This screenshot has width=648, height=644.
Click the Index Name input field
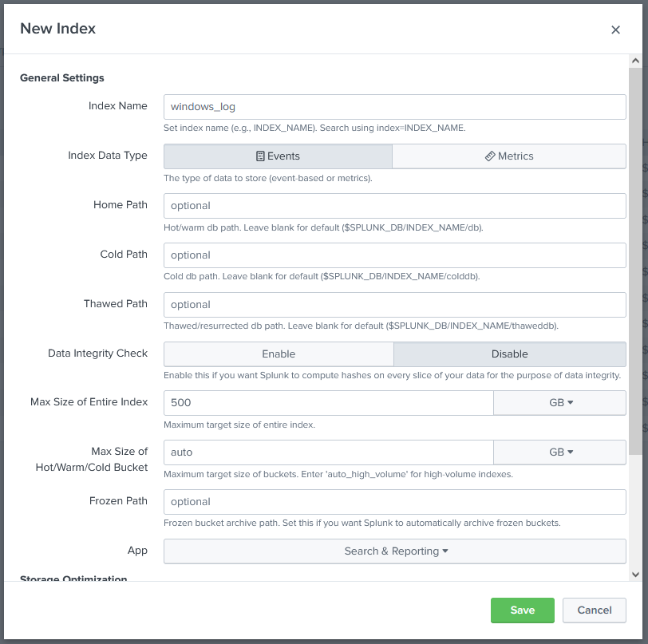point(395,107)
